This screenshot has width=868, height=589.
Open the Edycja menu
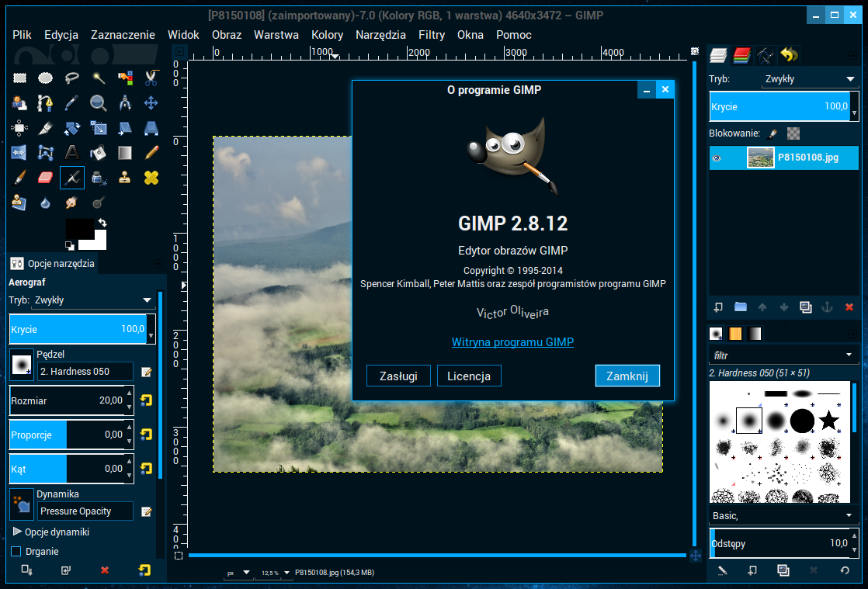click(61, 35)
